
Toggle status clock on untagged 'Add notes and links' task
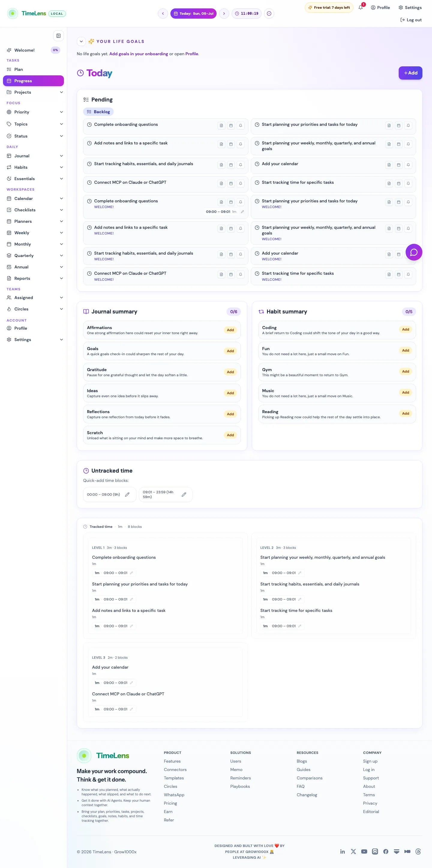(89, 143)
